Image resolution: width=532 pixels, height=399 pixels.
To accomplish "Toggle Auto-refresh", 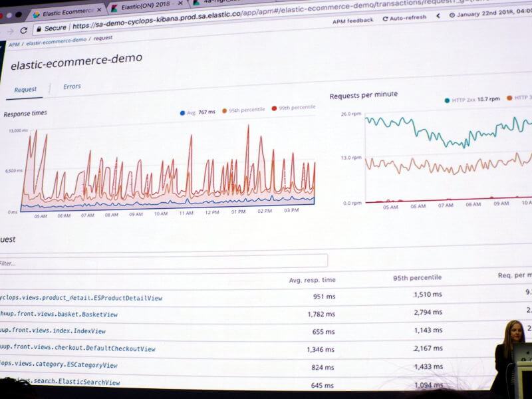I will tap(404, 18).
